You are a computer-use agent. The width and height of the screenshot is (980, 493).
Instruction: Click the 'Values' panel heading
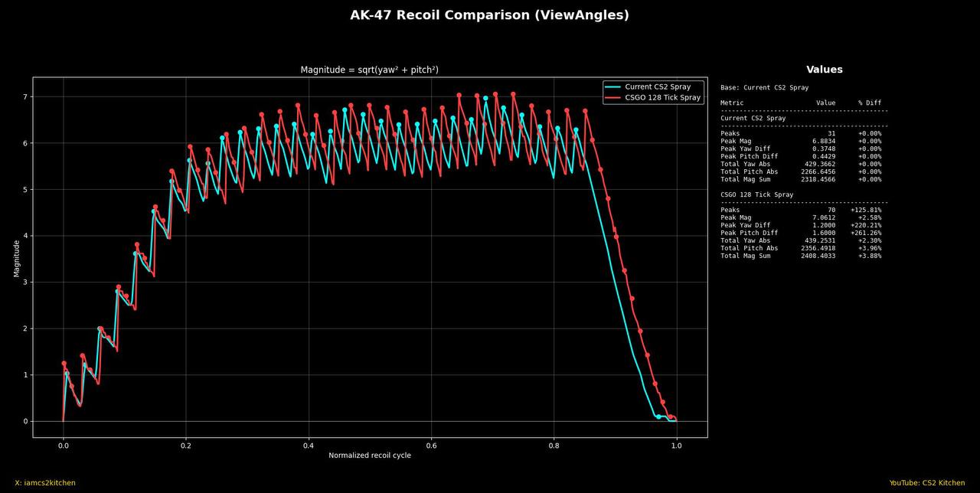[825, 70]
